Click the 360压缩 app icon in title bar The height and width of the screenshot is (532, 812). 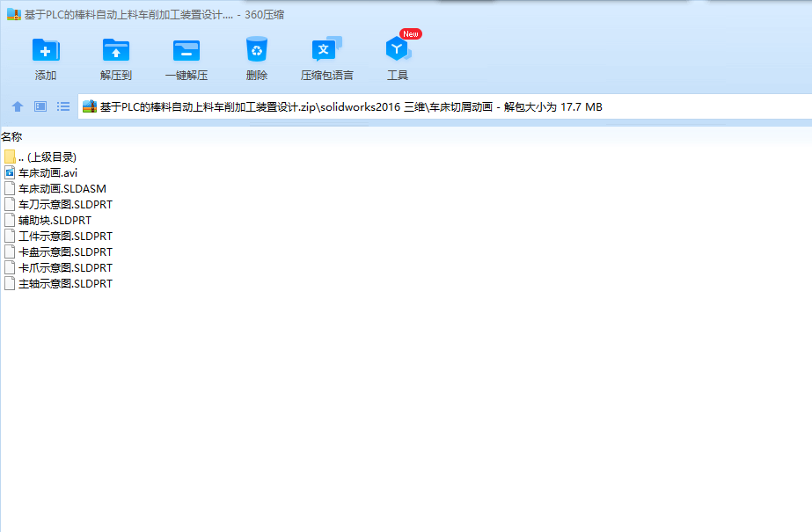13,14
